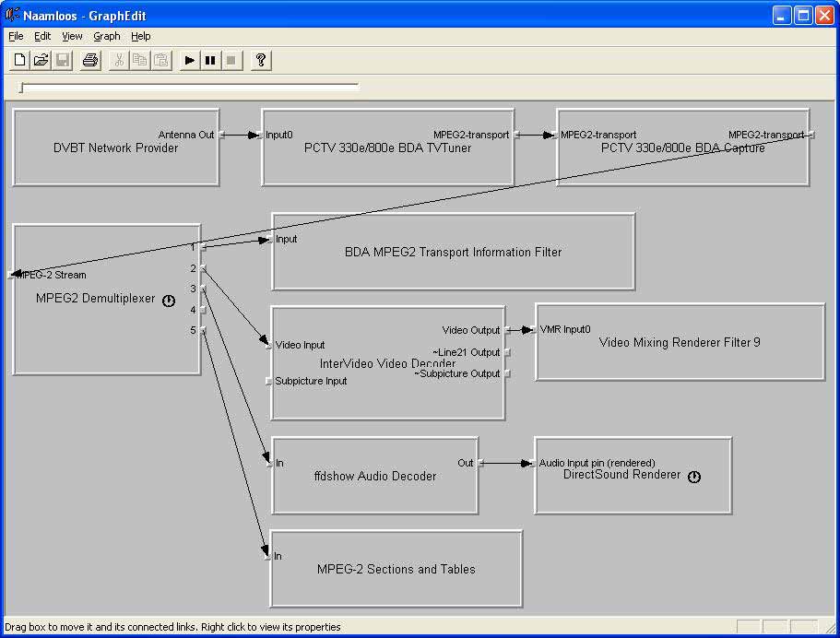Click the Help question mark icon
This screenshot has height=638, width=840.
point(261,60)
